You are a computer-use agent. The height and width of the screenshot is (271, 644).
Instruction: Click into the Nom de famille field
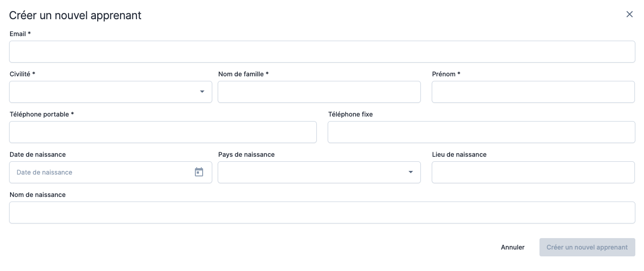319,92
